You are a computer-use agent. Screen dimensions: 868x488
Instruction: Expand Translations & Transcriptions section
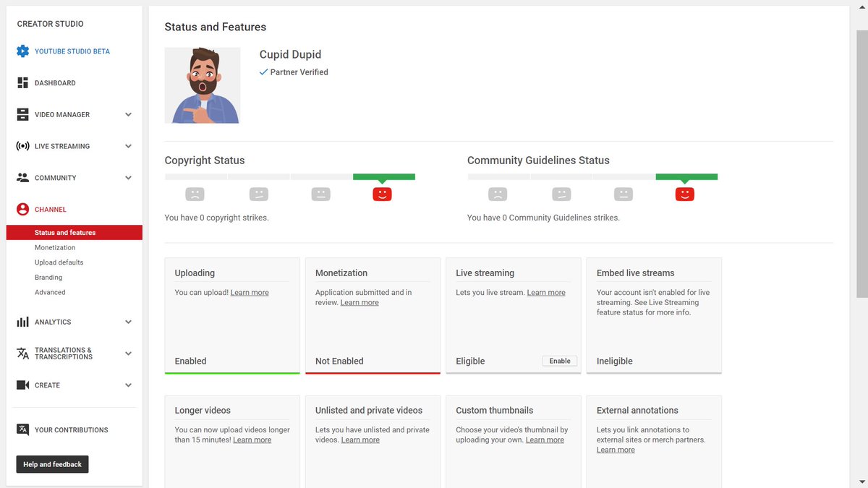128,354
